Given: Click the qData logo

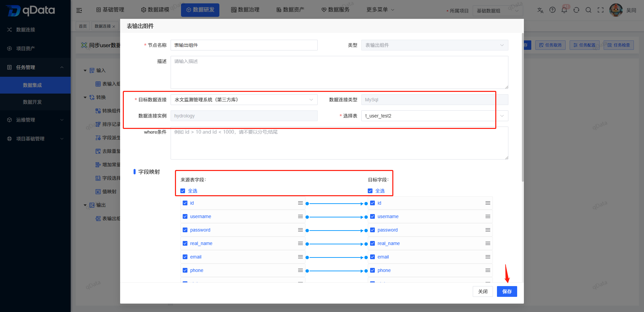Looking at the screenshot, I should (30, 10).
